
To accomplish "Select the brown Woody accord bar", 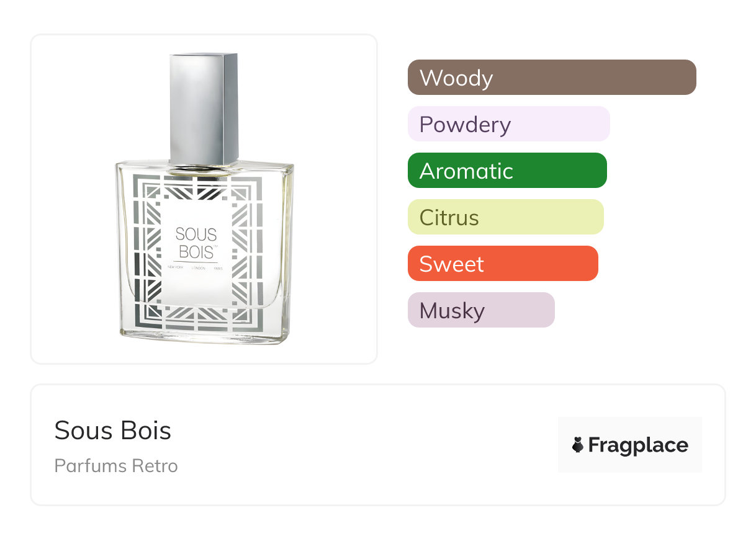I will click(x=551, y=78).
